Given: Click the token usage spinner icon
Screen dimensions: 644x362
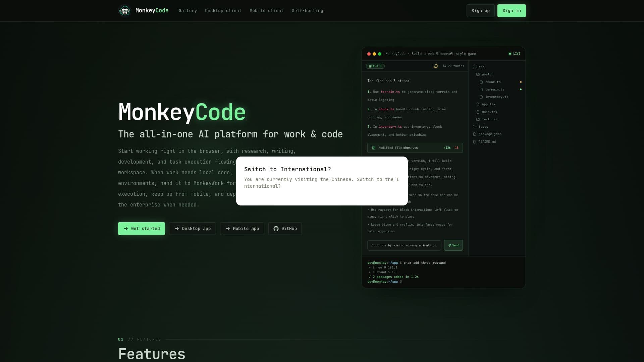Looking at the screenshot, I should tap(436, 66).
